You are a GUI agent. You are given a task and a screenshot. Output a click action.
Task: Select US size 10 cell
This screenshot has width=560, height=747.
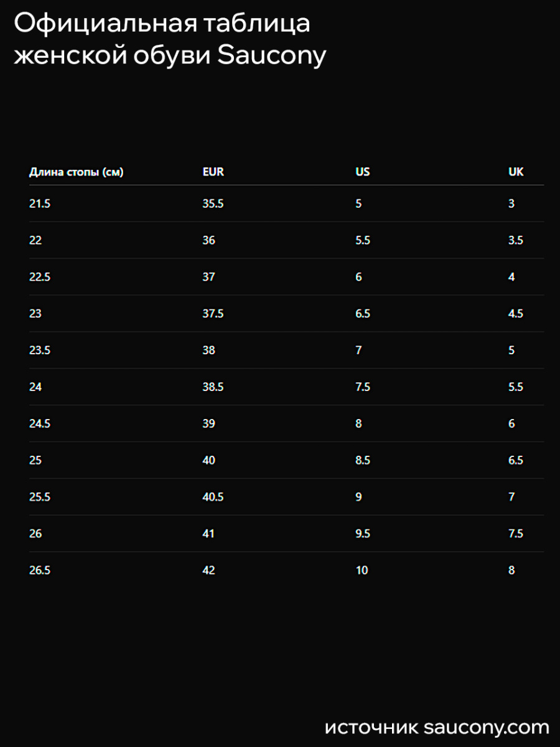coord(362,570)
